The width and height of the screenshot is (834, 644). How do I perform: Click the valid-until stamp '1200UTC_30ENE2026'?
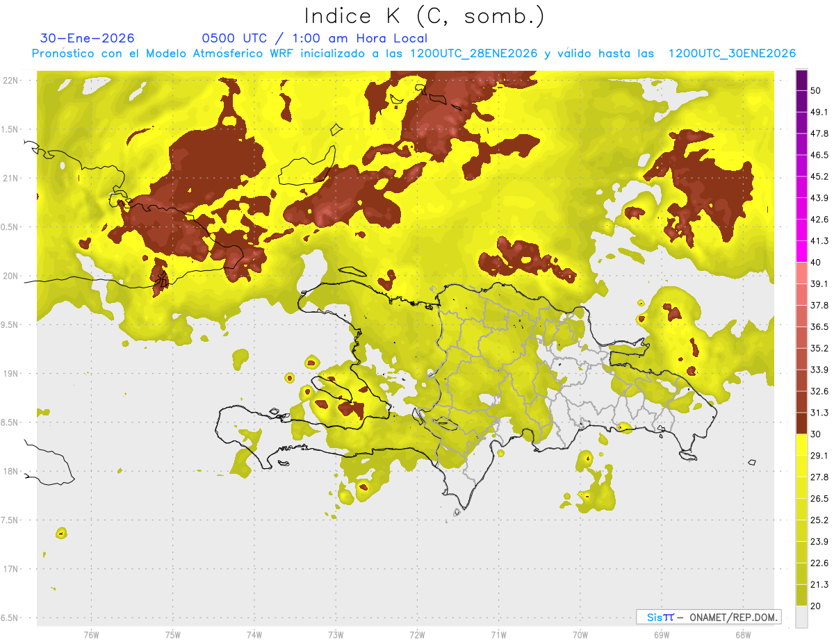(731, 53)
